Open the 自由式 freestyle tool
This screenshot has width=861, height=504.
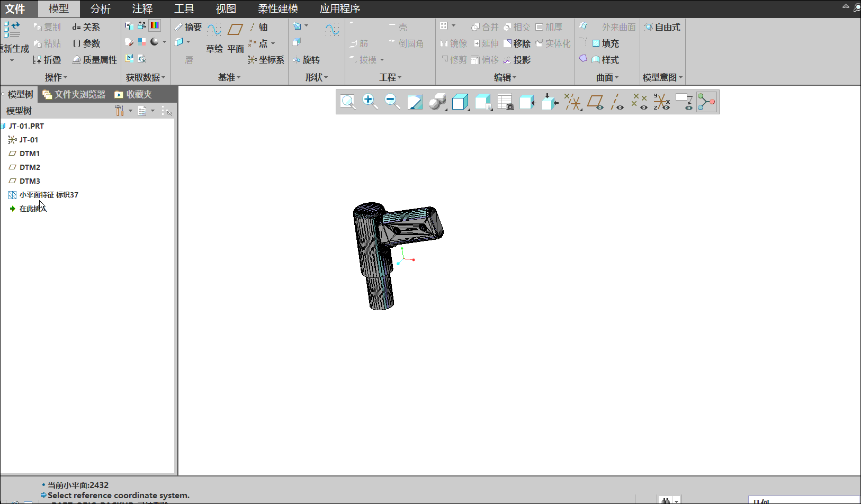pos(662,27)
